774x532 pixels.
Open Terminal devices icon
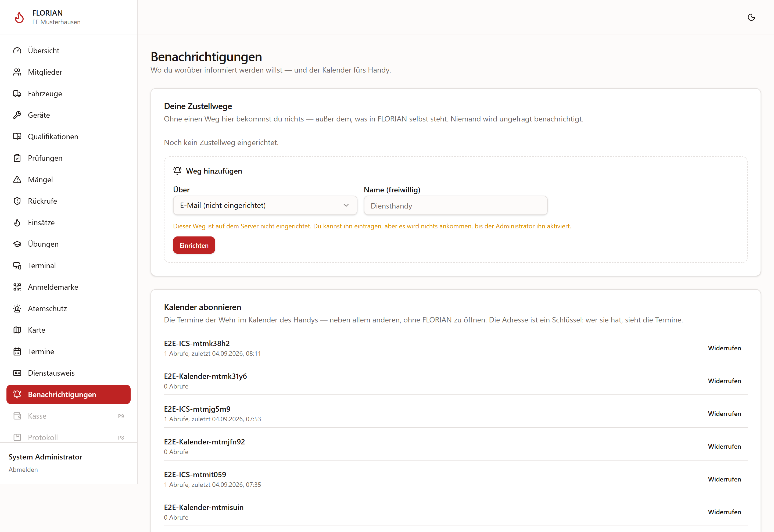(x=17, y=266)
